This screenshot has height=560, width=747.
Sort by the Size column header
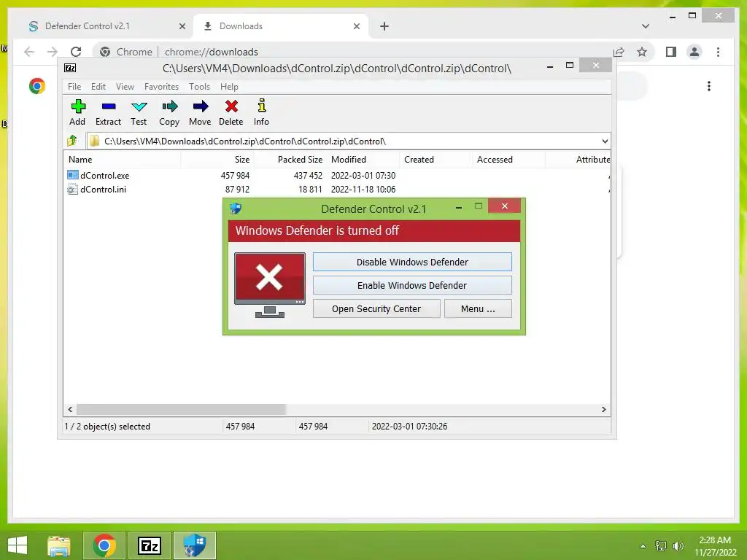click(x=217, y=160)
